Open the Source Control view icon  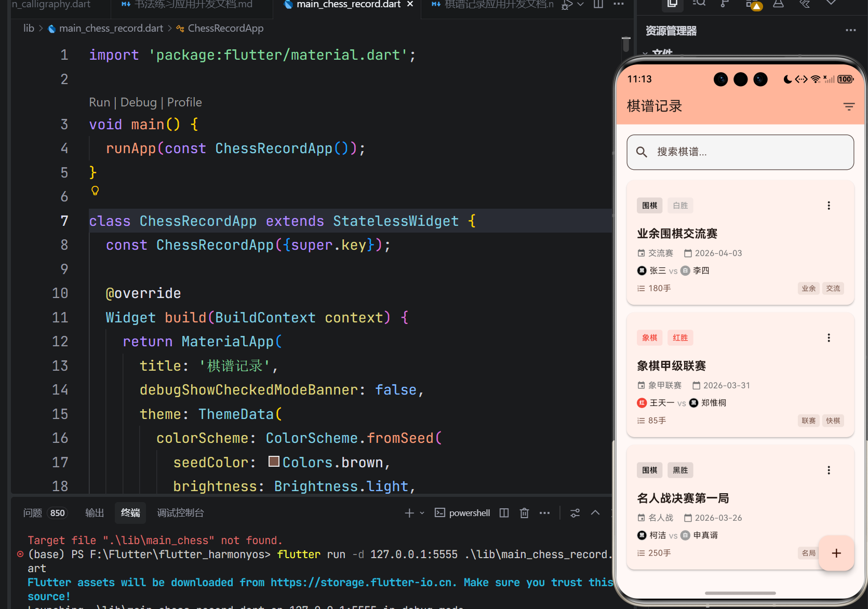tap(725, 4)
